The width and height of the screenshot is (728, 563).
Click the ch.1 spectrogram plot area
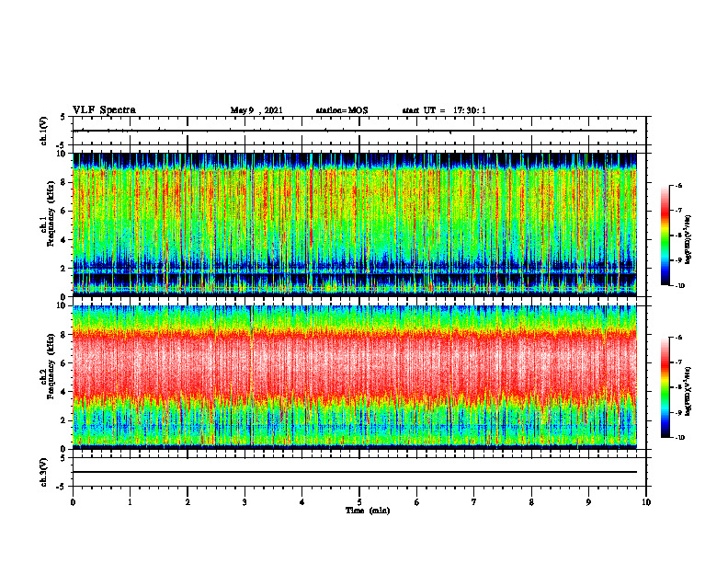355,224
